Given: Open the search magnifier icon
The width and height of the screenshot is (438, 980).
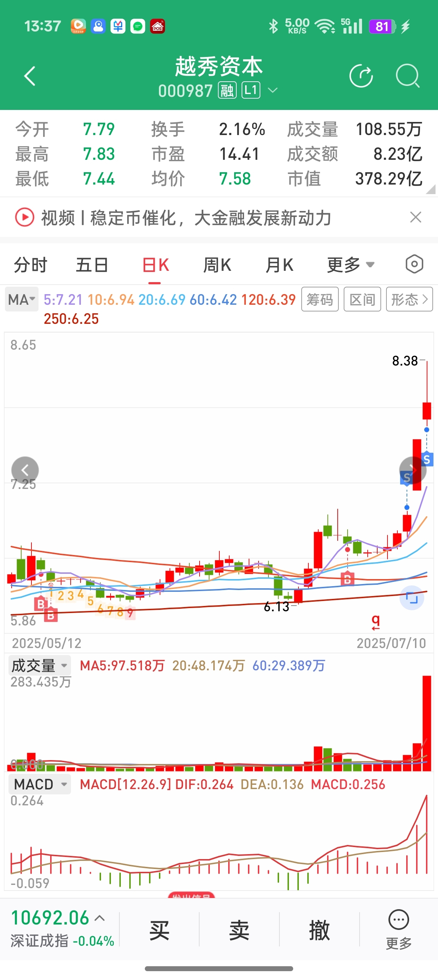Looking at the screenshot, I should pyautogui.click(x=408, y=76).
